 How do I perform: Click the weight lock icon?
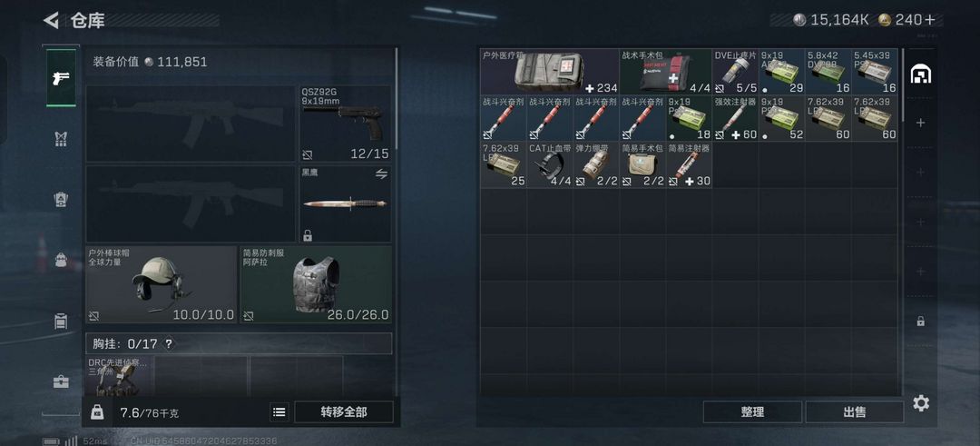pyautogui.click(x=97, y=412)
